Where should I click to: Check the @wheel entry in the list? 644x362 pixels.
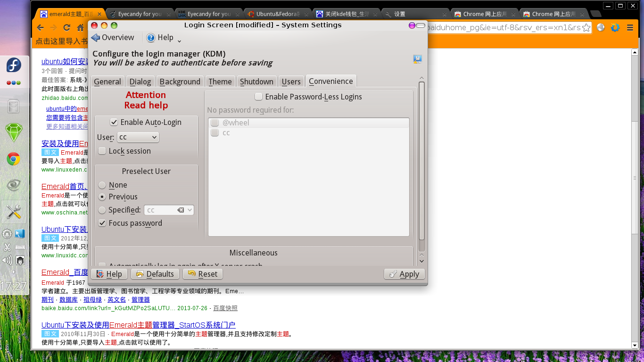pos(215,123)
